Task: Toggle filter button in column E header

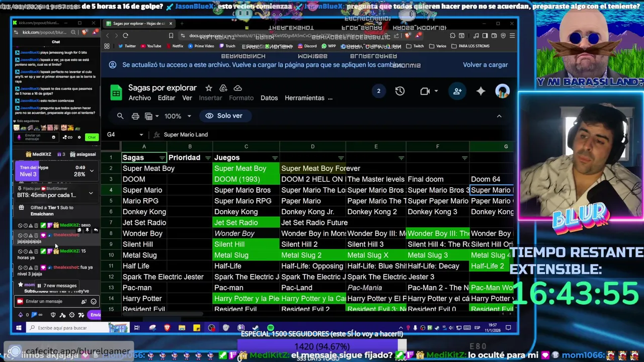Action: point(401,158)
